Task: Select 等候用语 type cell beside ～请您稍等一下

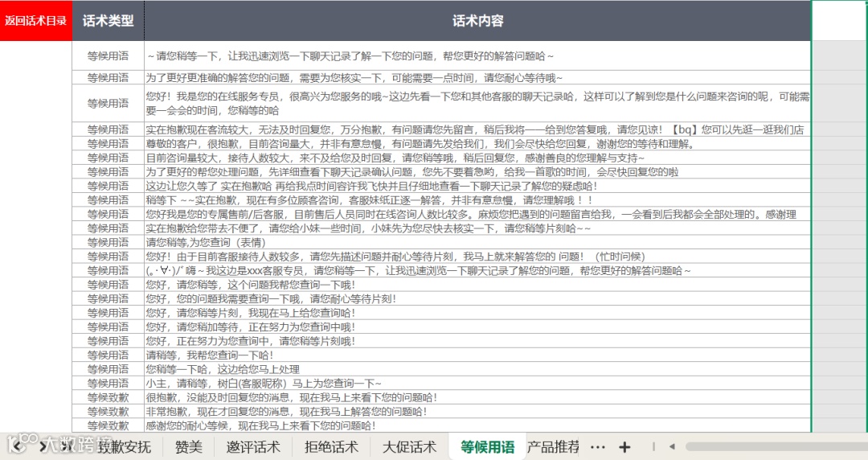Action: pyautogui.click(x=108, y=56)
